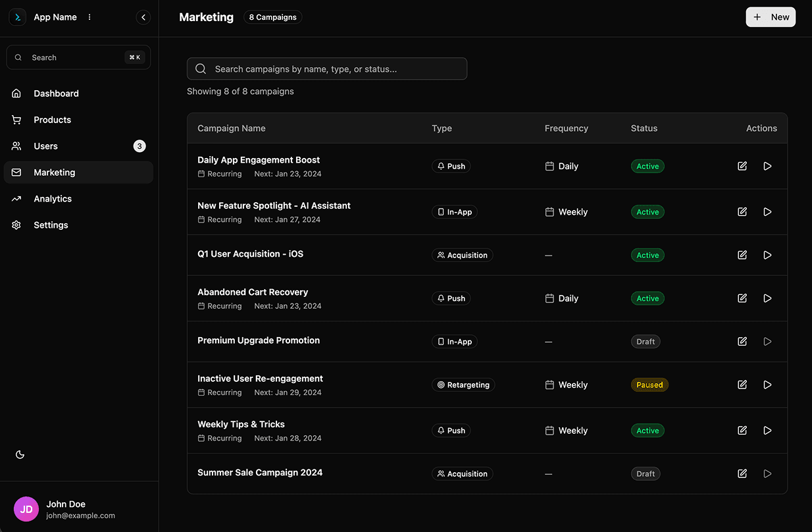Click the play icon for Inactive User Re-engagement

767,385
